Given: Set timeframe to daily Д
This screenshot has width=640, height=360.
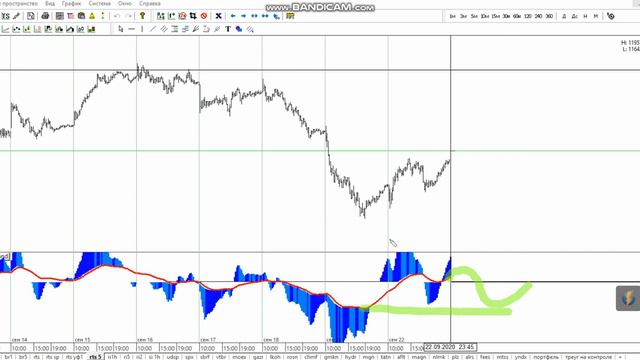Looking at the screenshot, I should coord(564,16).
